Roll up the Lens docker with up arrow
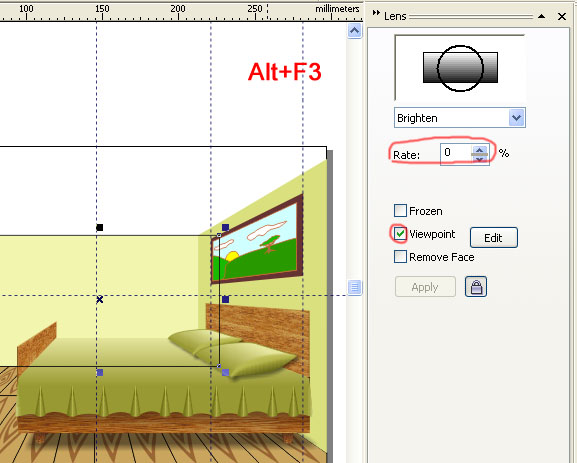The height and width of the screenshot is (463, 577). pyautogui.click(x=541, y=16)
